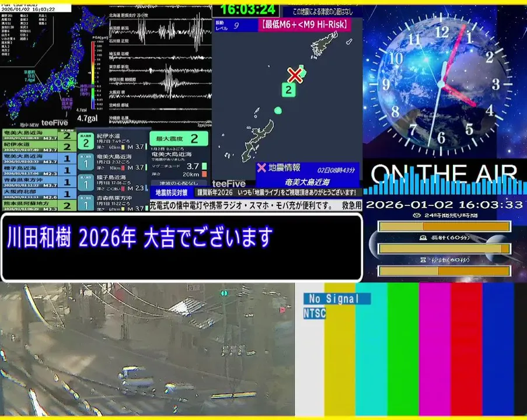Click the green traffic signal in camera feed
The height and width of the screenshot is (420, 527).
224,293
